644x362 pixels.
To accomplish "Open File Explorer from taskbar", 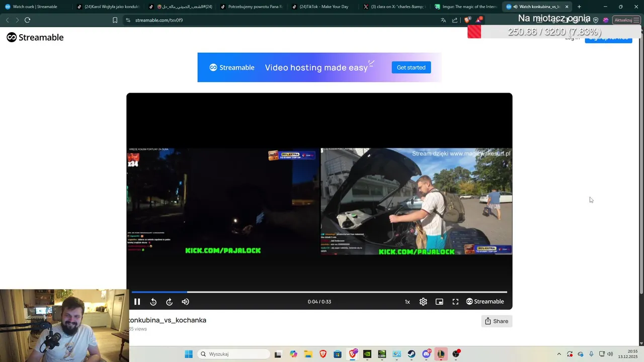I will tap(308, 354).
